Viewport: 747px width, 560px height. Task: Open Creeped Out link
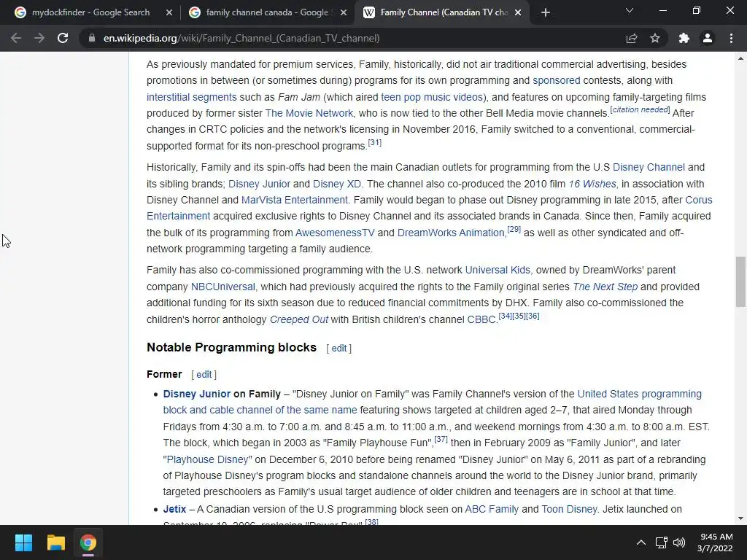coord(299,319)
